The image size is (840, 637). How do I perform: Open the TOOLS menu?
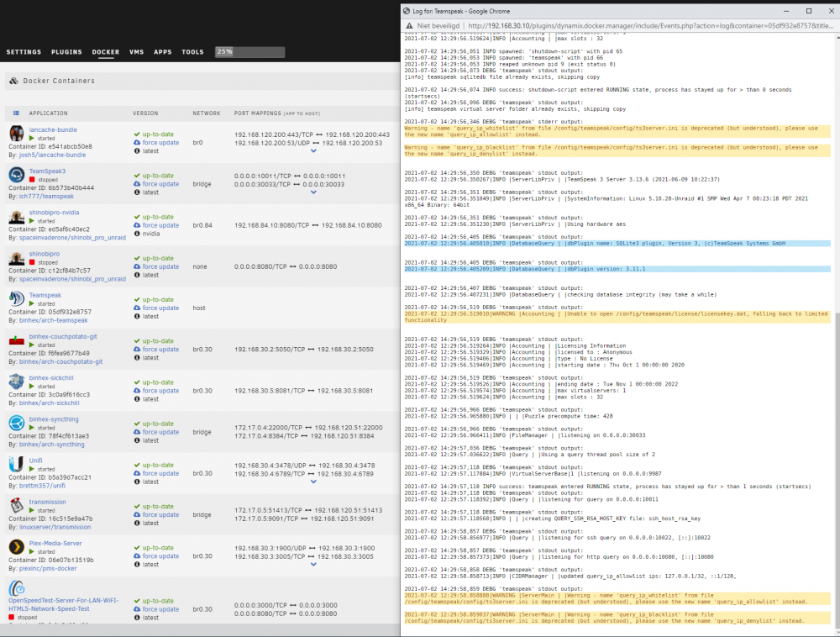click(x=192, y=52)
